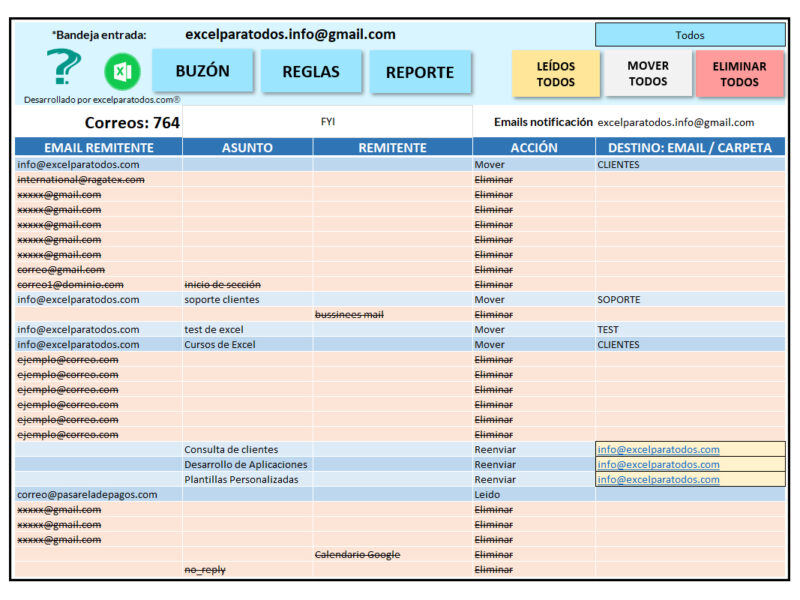Open the info@excelparatodos.com link for Consulta de clientes
The height and width of the screenshot is (600, 800).
coord(658,449)
